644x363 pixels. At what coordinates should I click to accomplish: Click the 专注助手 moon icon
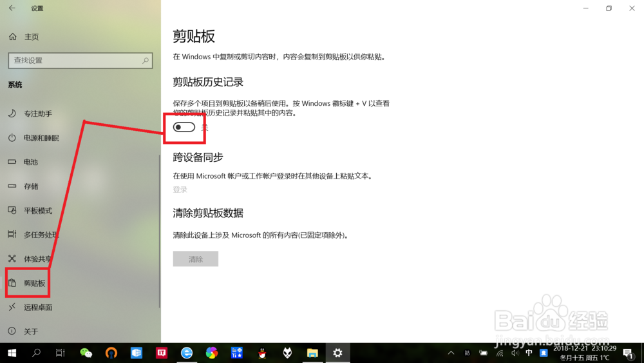[12, 113]
